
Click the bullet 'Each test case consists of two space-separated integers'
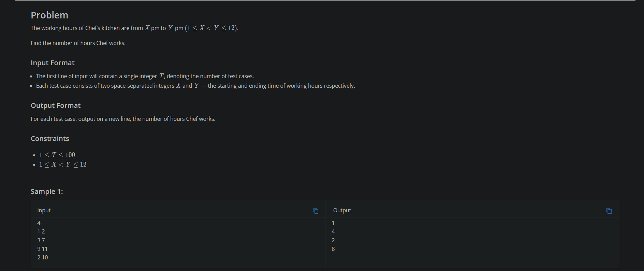coord(195,86)
